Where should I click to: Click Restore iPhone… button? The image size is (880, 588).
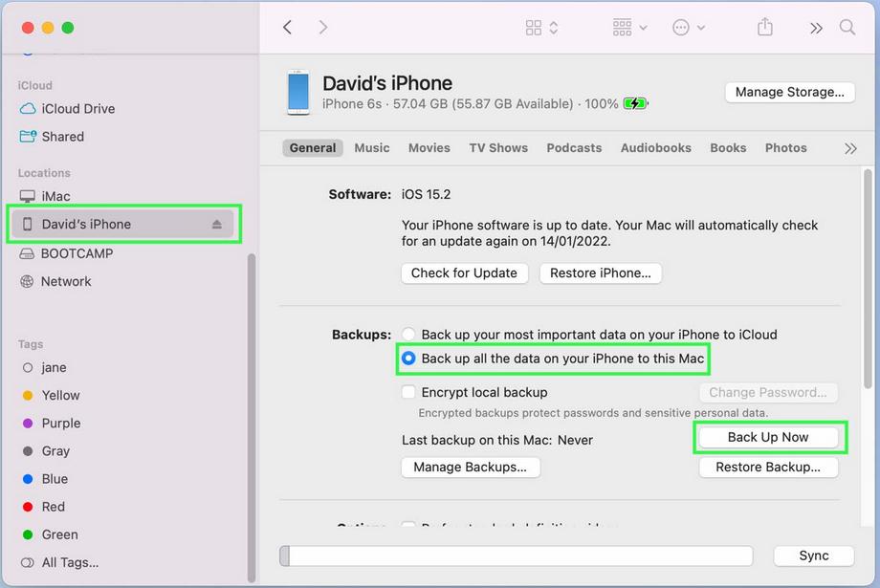pos(601,273)
